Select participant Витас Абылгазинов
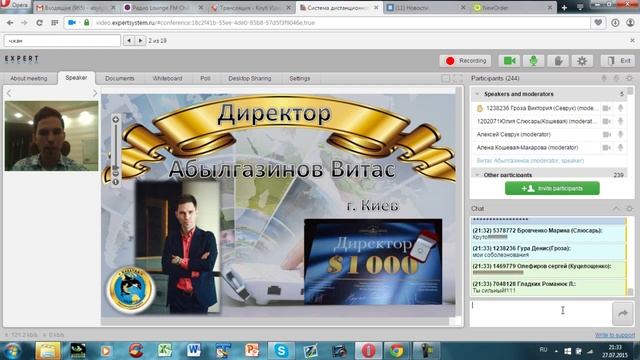The width and height of the screenshot is (640, 360). pos(549,161)
